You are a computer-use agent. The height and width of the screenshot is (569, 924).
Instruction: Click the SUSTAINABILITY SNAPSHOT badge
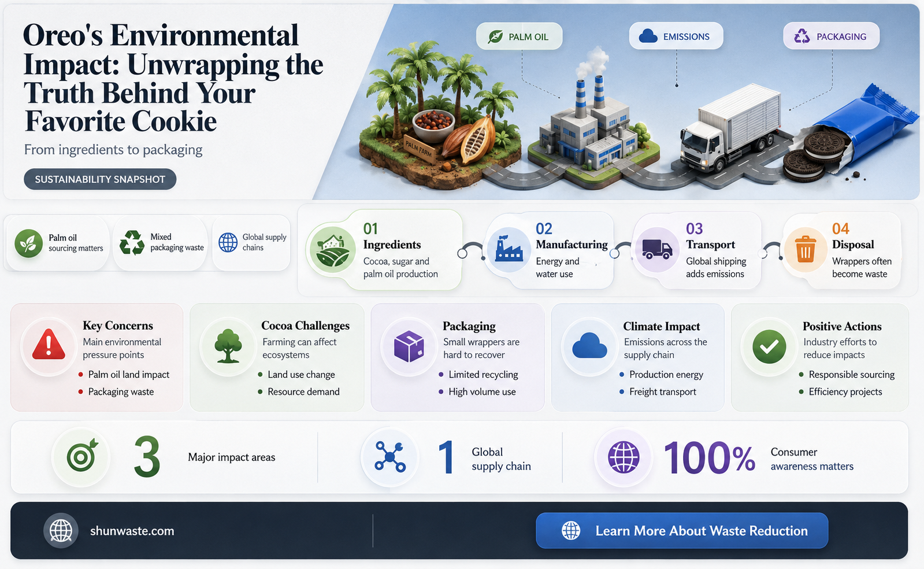coord(100,179)
